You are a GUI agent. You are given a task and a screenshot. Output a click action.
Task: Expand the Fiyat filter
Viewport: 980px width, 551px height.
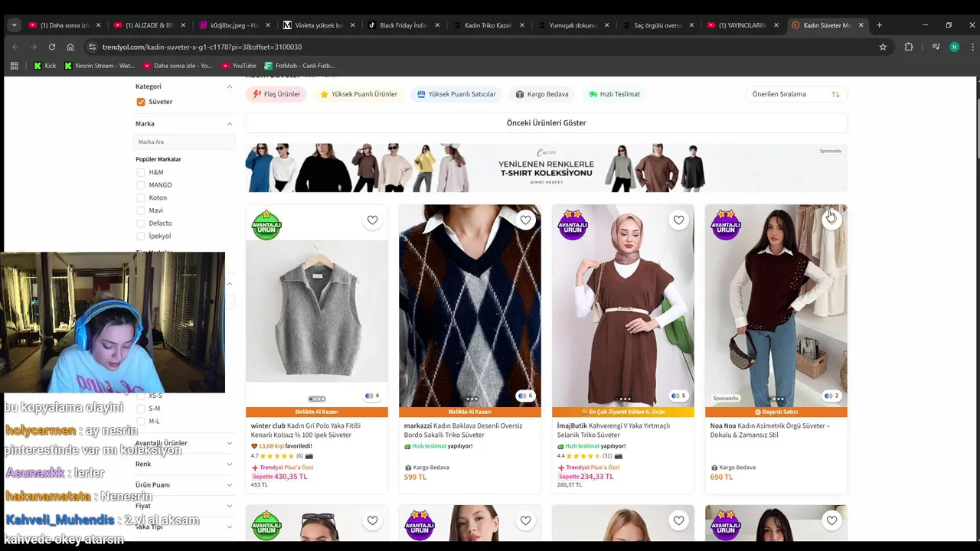pyautogui.click(x=229, y=506)
